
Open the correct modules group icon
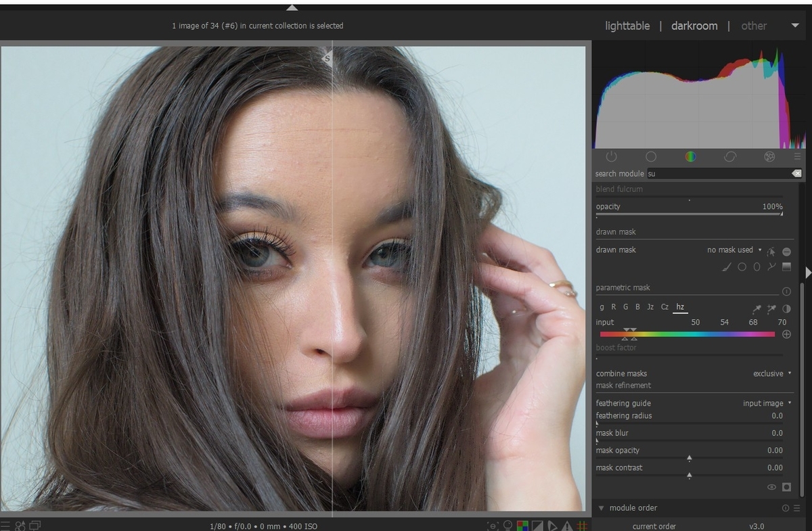(730, 157)
